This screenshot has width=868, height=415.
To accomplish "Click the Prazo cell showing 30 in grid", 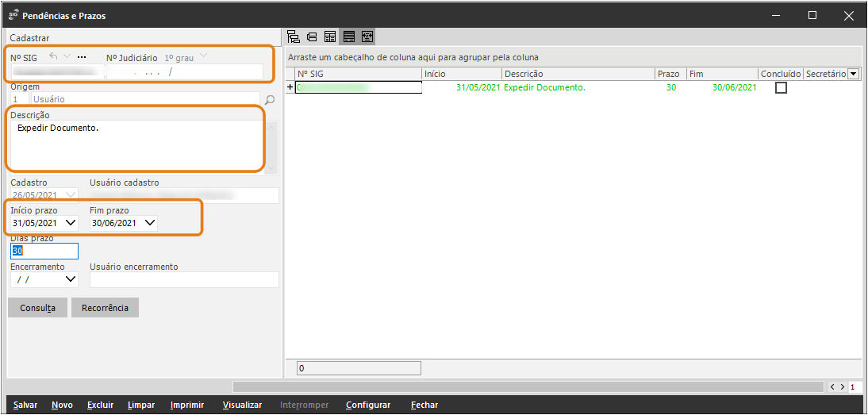I will 671,87.
